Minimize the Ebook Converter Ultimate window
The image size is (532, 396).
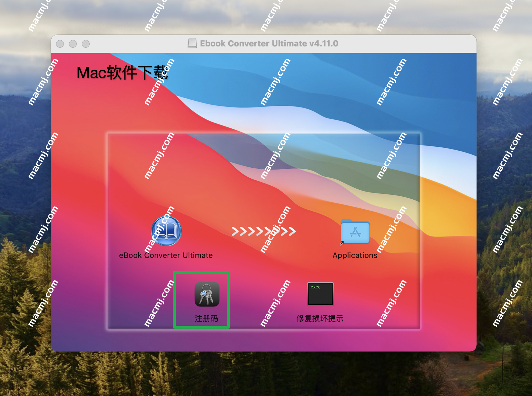[x=73, y=44]
